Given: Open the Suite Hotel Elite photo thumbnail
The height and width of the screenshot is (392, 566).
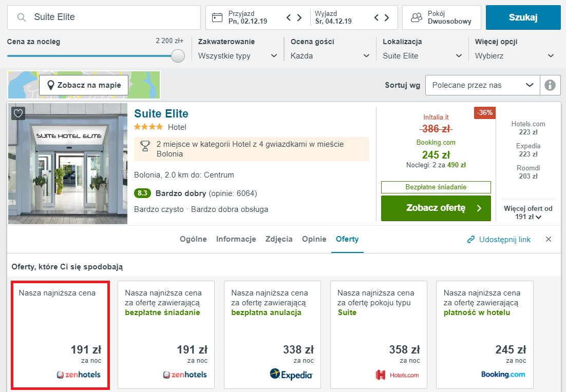Looking at the screenshot, I should [x=68, y=164].
